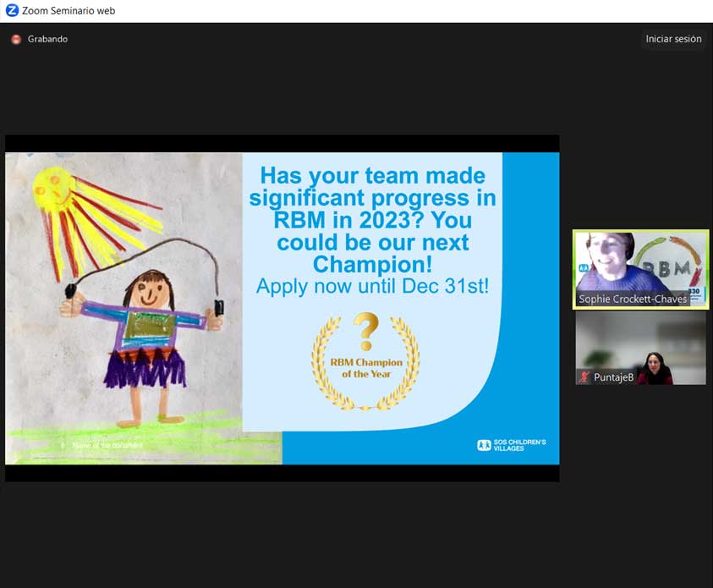Screen dimensions: 713x588
Task: Click the gold question mark on the slide
Action: coord(365,329)
